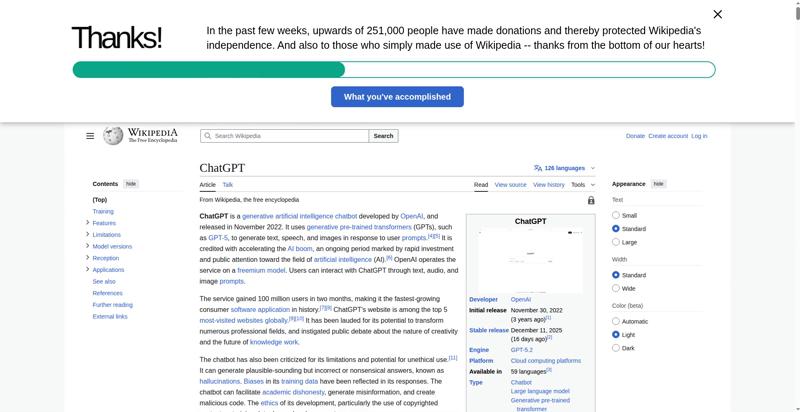Click the Wikipedia globe logo
The image size is (800, 412).
[x=113, y=135]
